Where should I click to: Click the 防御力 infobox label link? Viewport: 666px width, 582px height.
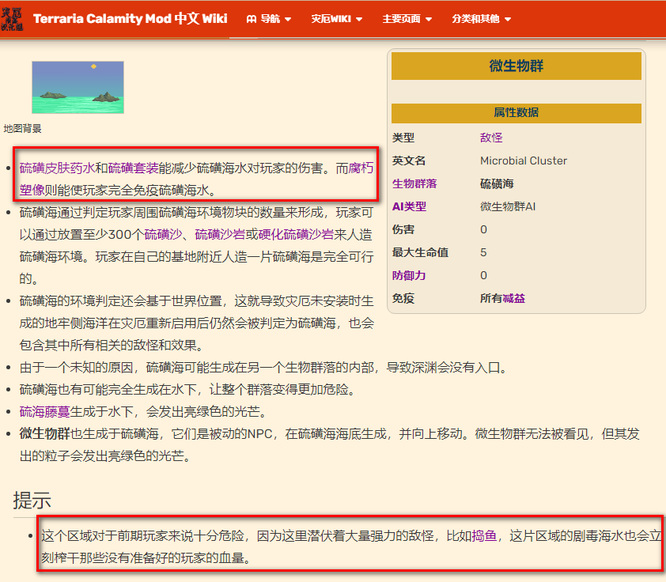[x=409, y=275]
